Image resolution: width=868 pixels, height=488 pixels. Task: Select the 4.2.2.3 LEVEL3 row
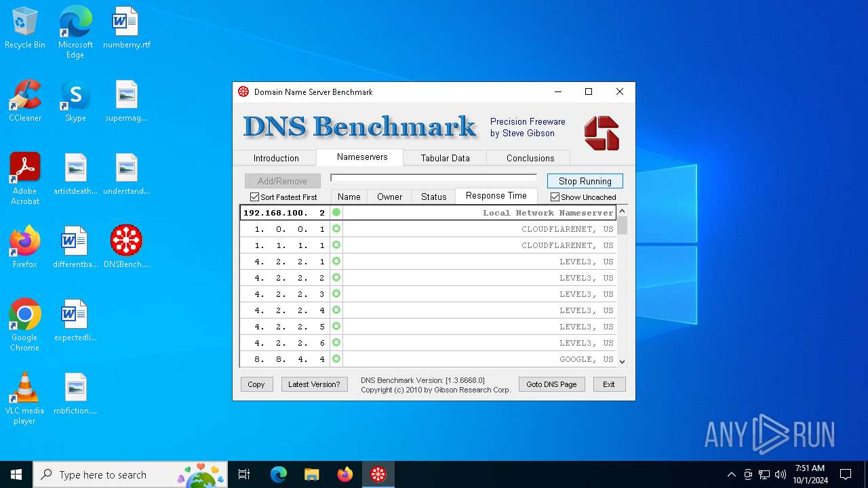point(428,294)
